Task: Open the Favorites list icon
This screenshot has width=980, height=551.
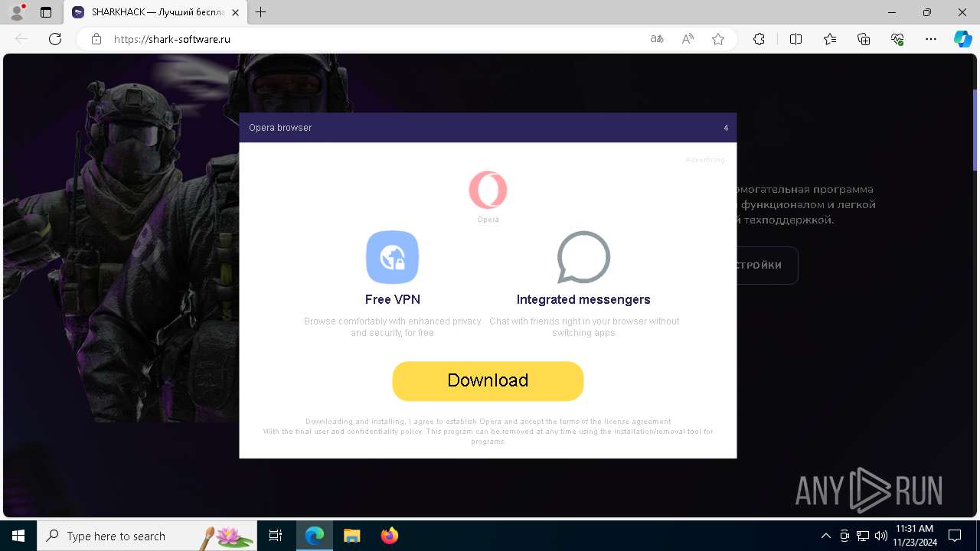Action: [x=830, y=39]
